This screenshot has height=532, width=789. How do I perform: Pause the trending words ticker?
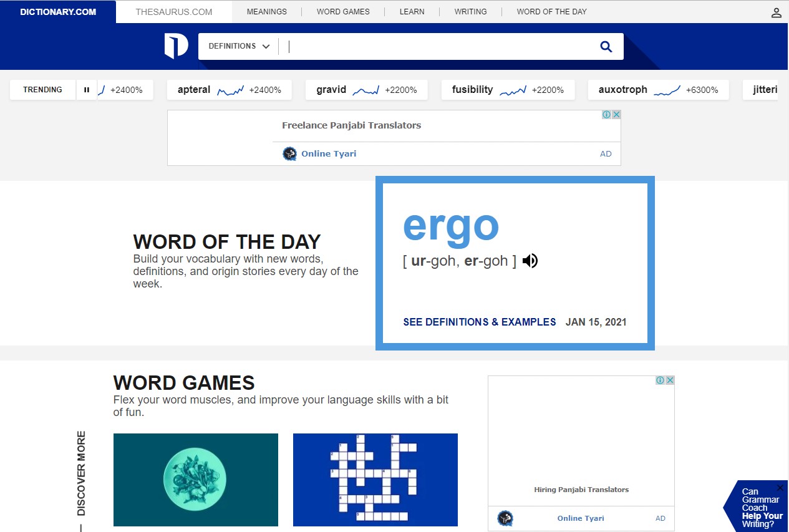(x=86, y=90)
